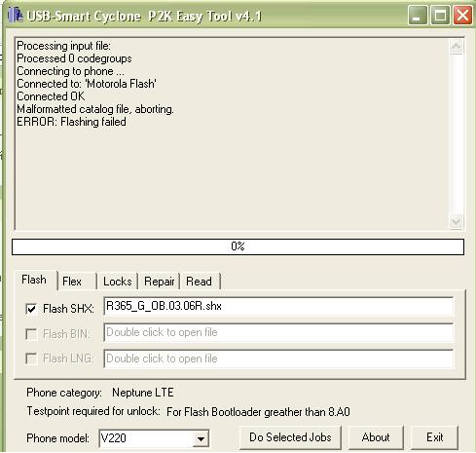The width and height of the screenshot is (476, 453).
Task: Click the Do Selected Jobs button
Action: click(290, 437)
